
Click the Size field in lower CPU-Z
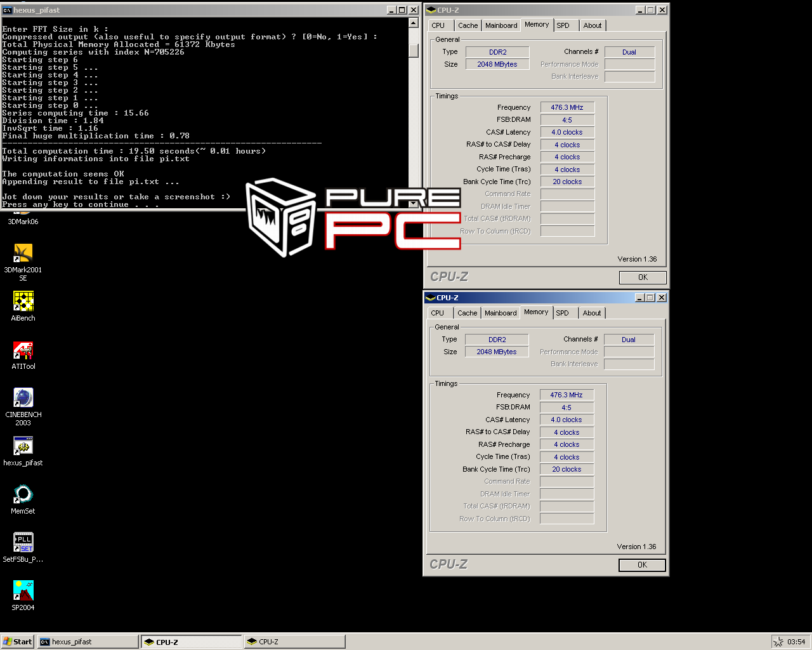coord(497,352)
